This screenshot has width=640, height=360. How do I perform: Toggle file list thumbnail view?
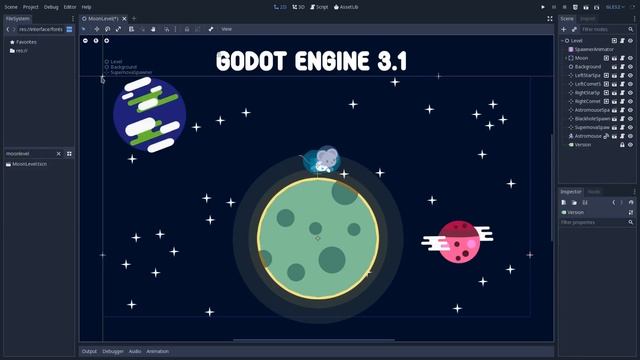[x=69, y=154]
